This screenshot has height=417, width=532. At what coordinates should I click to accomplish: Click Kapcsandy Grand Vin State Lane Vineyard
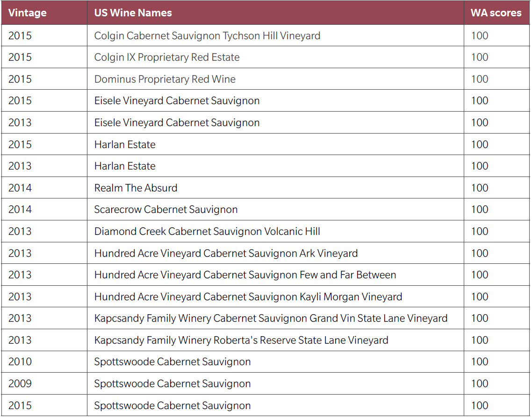[271, 318]
